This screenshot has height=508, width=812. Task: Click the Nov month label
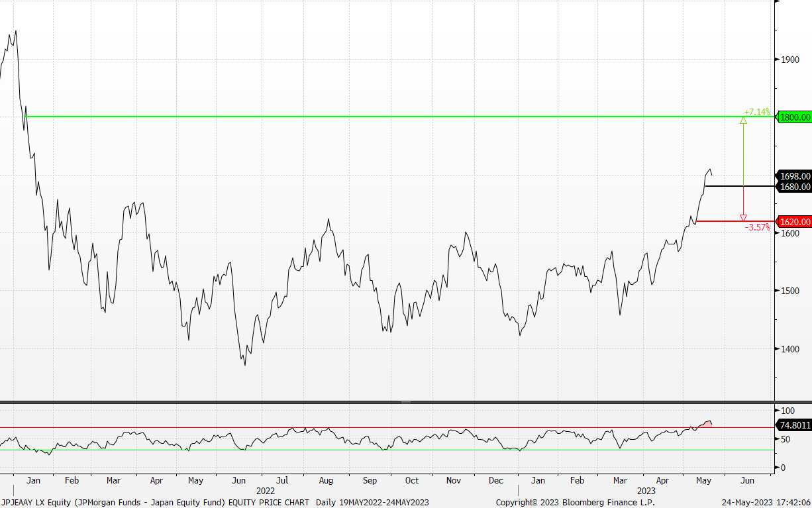point(454,480)
